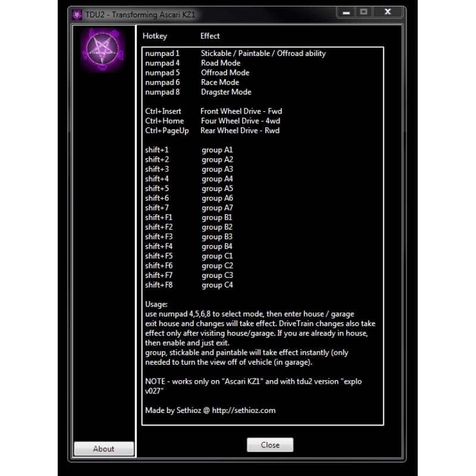Click the 'Ctrl+PageUp' hotkey text

(x=167, y=131)
